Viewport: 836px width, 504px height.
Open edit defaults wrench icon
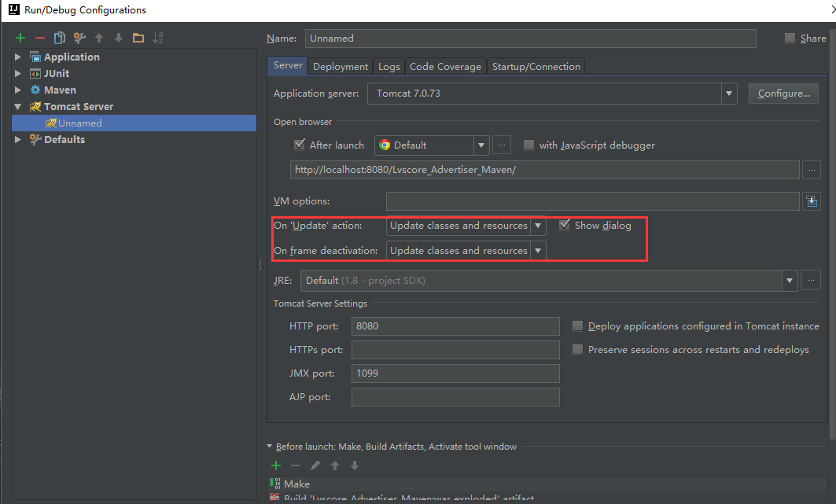click(x=79, y=38)
